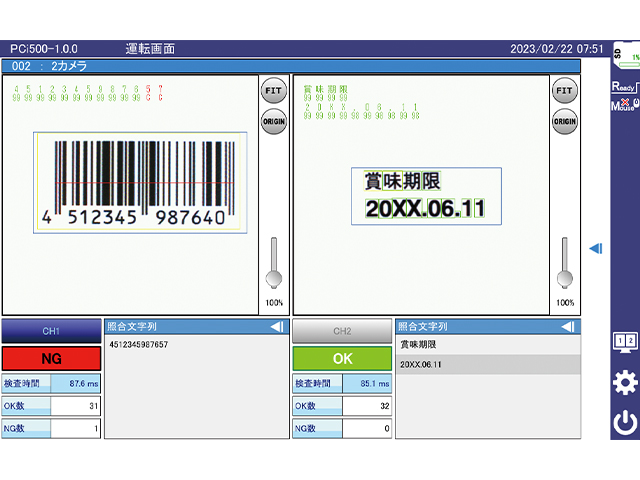Image resolution: width=640 pixels, height=480 pixels.
Task: Click the CH1 NG count value 1
Action: coord(76,429)
